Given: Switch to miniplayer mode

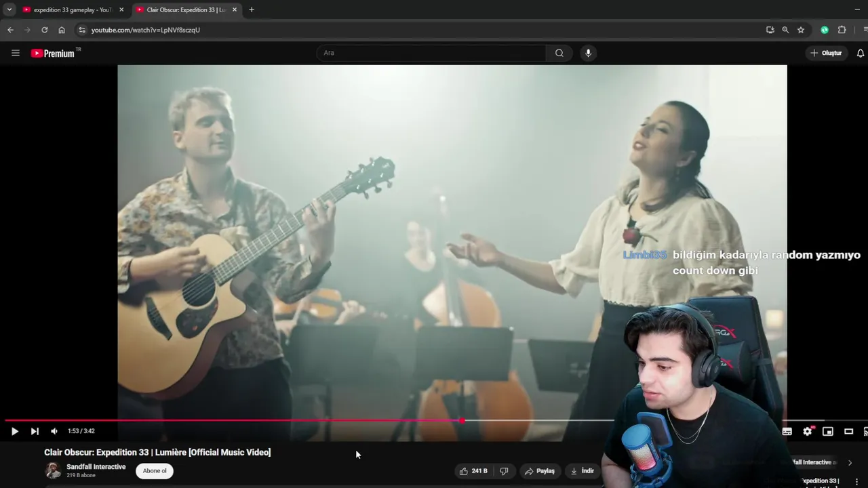Looking at the screenshot, I should point(828,431).
